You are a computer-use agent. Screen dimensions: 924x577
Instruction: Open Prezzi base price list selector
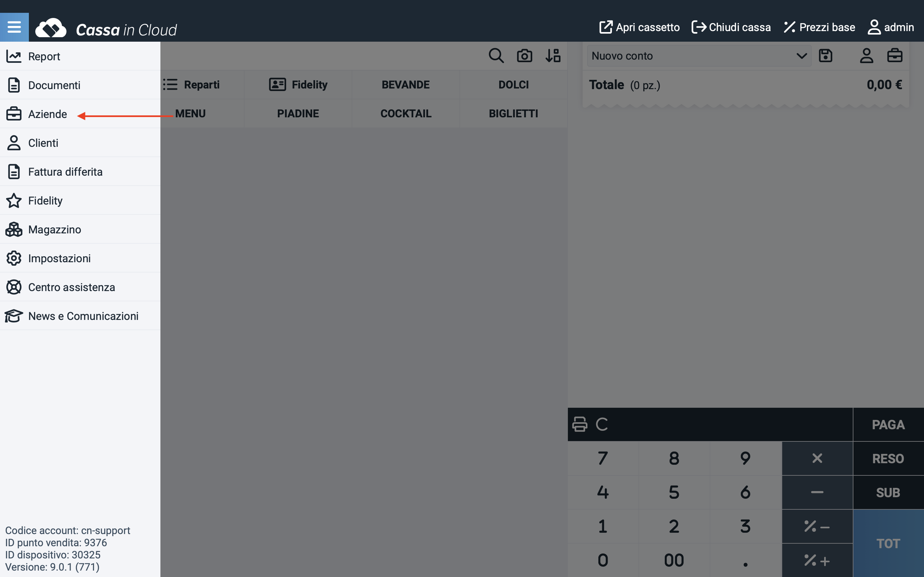coord(819,27)
